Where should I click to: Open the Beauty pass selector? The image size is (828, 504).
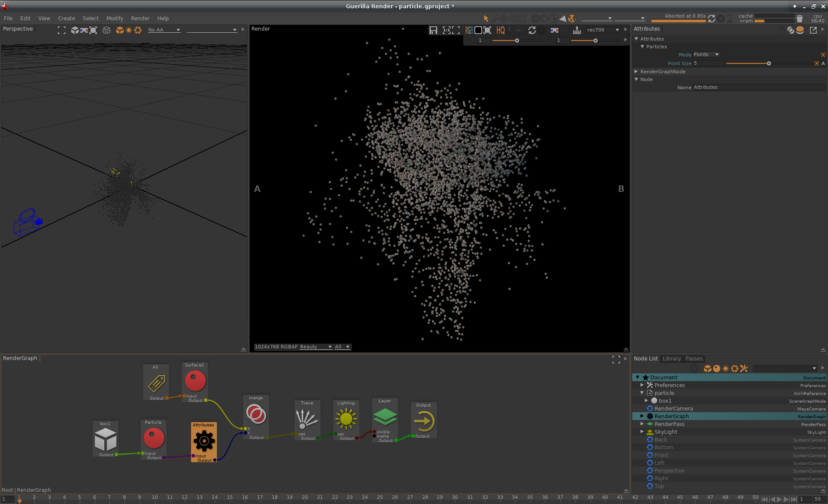click(x=316, y=347)
